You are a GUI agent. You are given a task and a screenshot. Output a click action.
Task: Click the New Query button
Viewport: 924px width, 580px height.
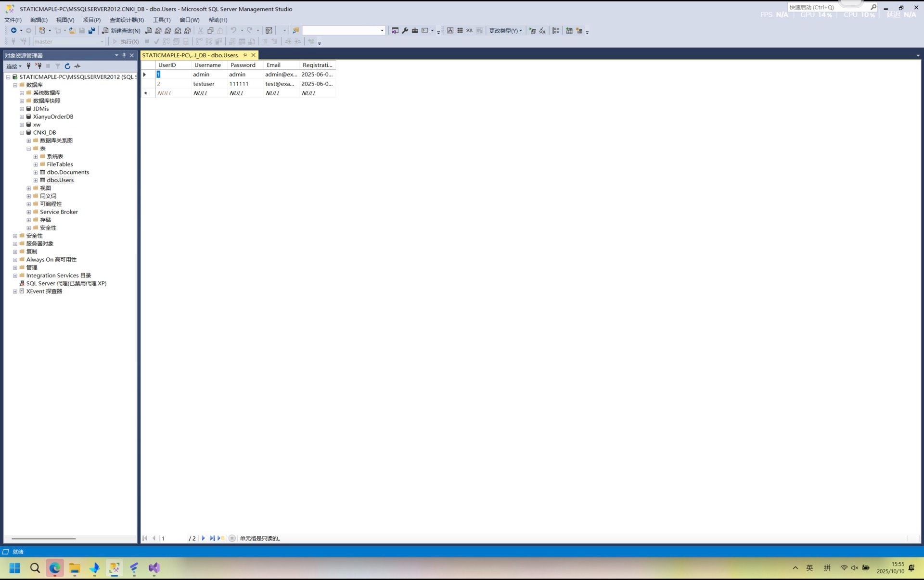tap(121, 30)
